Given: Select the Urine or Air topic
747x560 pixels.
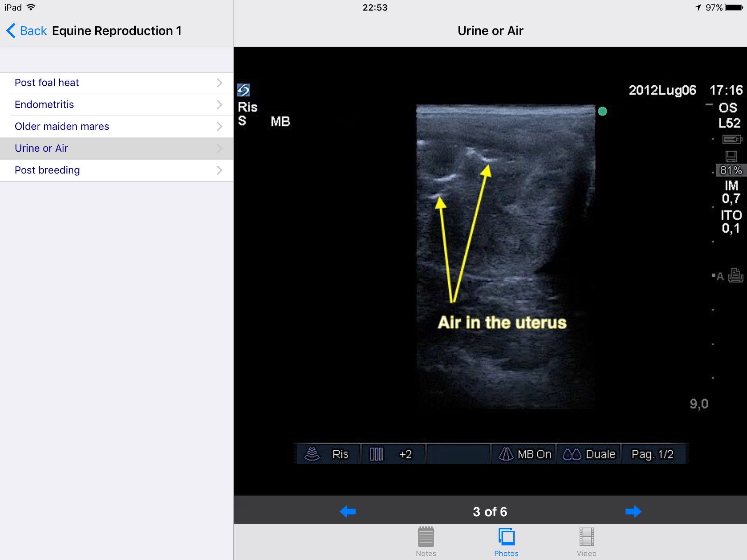Looking at the screenshot, I should coord(117,148).
